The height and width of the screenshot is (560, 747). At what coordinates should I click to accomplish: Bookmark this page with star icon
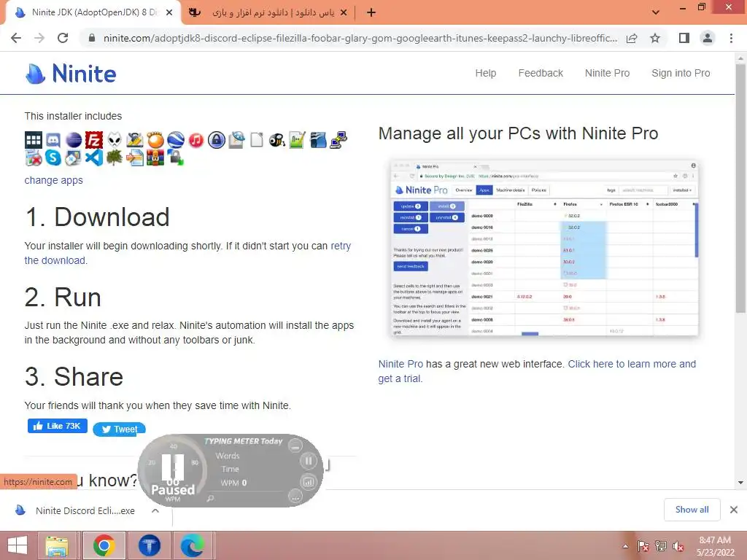click(655, 38)
